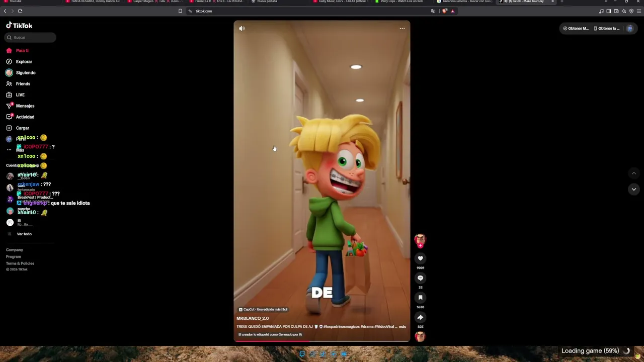The width and height of the screenshot is (644, 362).
Task: Open the Terms & Policies footer link
Action: pos(20,263)
